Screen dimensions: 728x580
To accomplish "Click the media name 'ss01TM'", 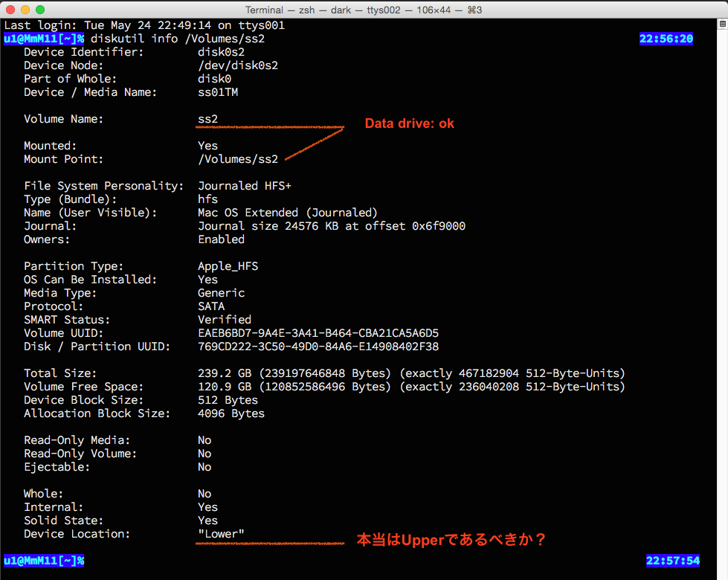I will [x=218, y=92].
